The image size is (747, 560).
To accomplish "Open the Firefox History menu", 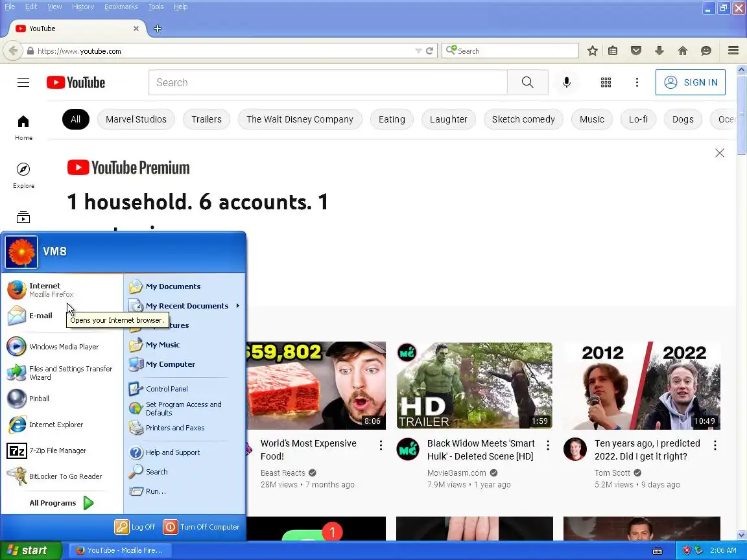I will pos(83,6).
